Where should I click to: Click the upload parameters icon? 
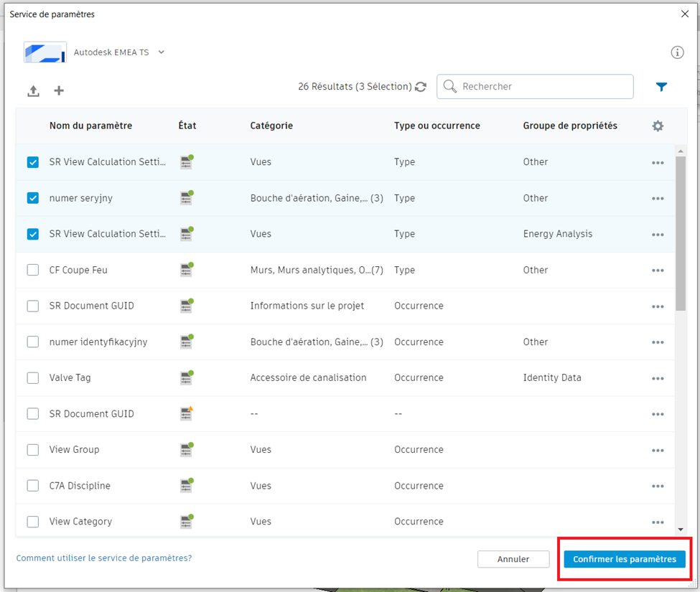[33, 90]
